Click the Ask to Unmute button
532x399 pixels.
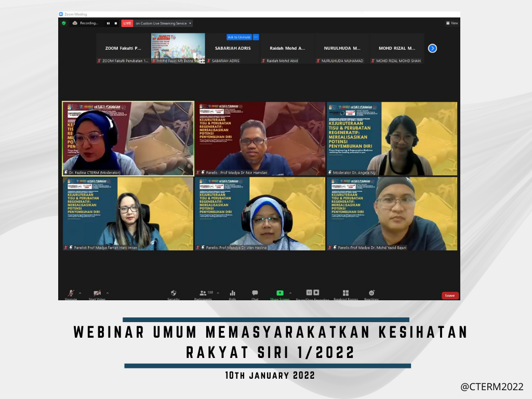click(239, 37)
